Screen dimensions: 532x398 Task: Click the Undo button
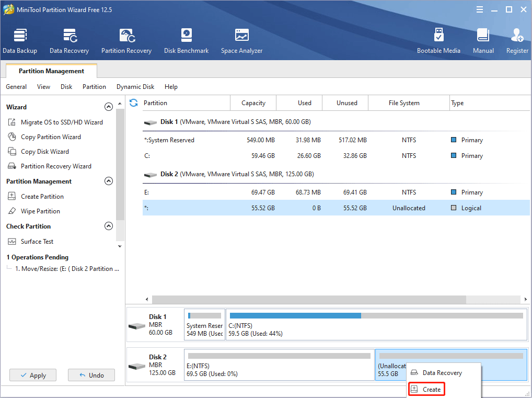(91, 375)
